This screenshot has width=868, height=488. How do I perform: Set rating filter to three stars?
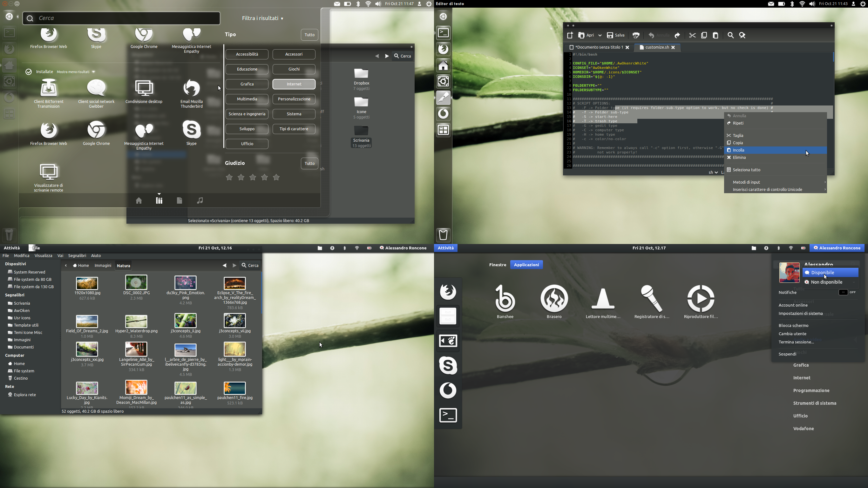(253, 177)
